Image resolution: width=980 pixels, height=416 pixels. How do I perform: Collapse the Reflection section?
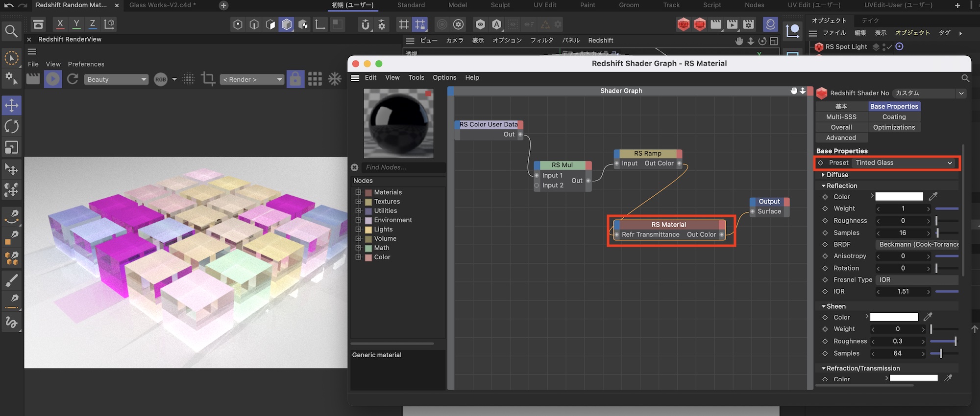824,186
